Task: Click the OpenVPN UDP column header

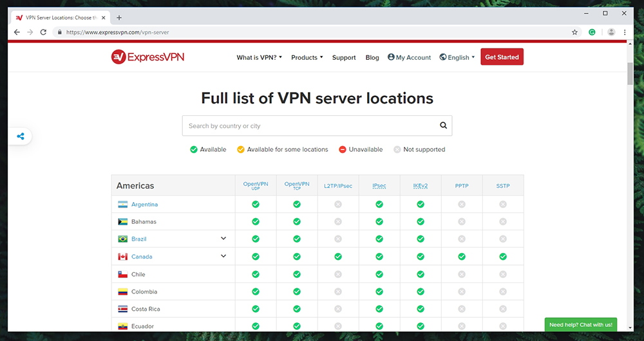Action: 256,185
